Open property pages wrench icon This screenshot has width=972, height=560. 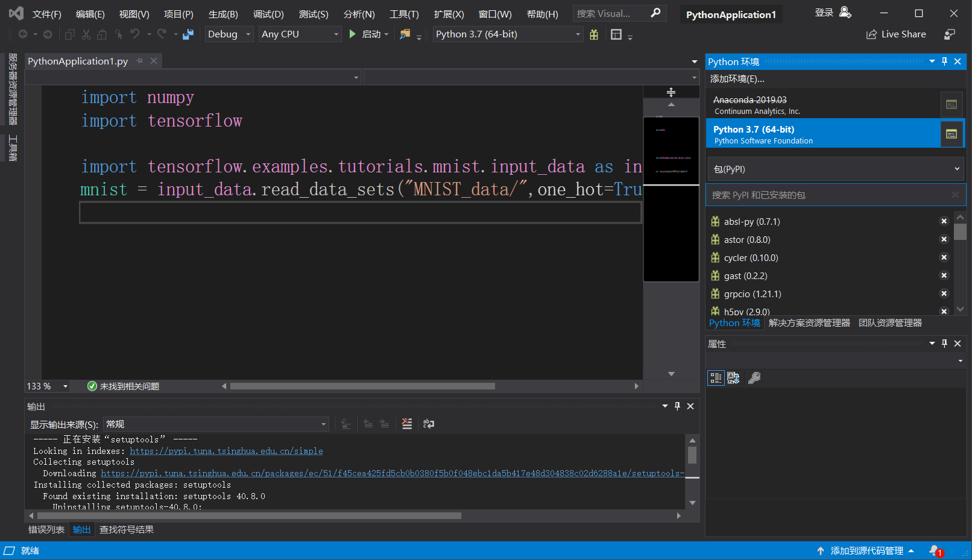[x=754, y=378]
